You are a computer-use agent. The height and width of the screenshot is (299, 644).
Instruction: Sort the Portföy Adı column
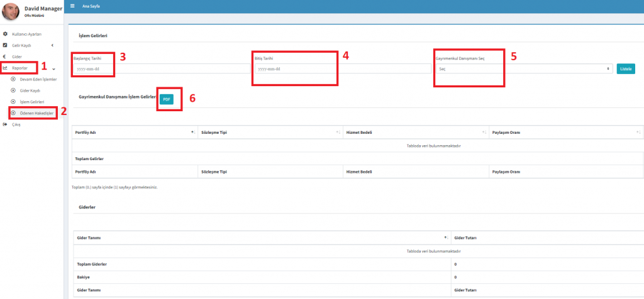[x=192, y=133]
